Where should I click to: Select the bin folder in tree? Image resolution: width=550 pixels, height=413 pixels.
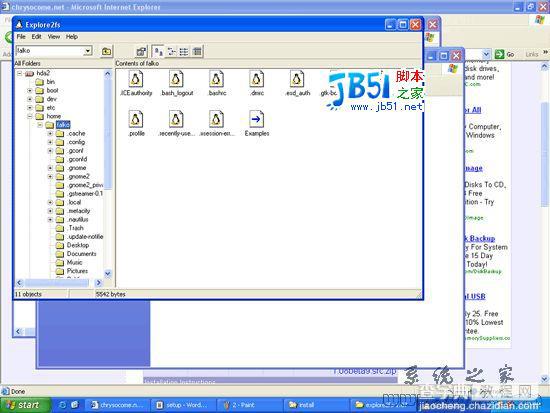pyautogui.click(x=45, y=82)
